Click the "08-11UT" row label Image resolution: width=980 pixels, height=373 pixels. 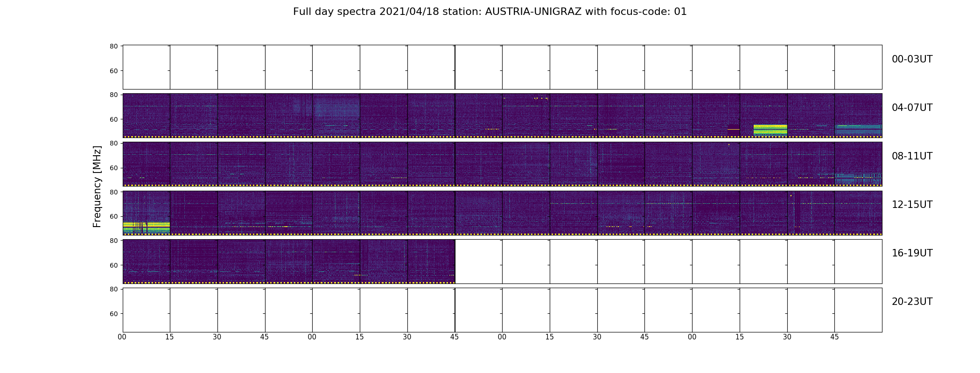click(x=912, y=156)
